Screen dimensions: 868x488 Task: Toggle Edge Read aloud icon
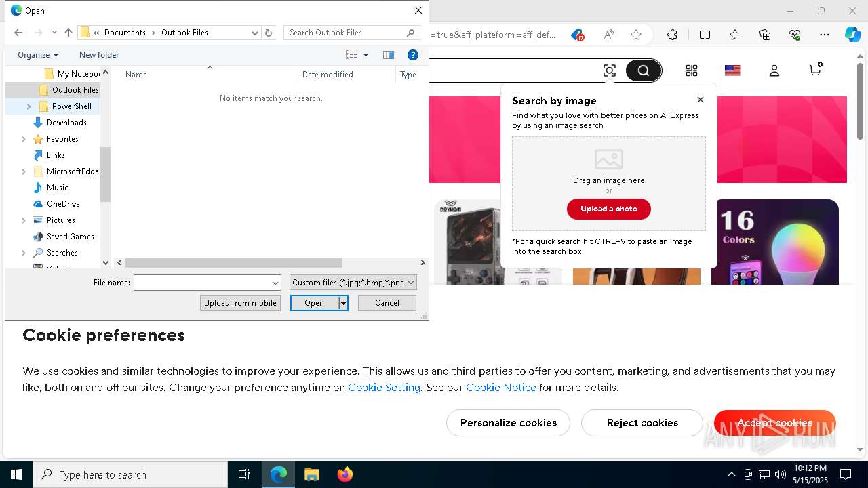(x=609, y=35)
